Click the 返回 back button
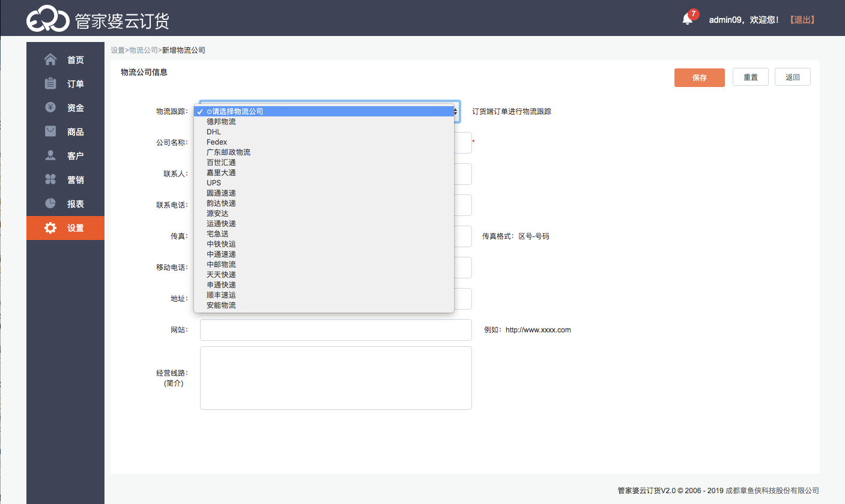 coord(793,77)
